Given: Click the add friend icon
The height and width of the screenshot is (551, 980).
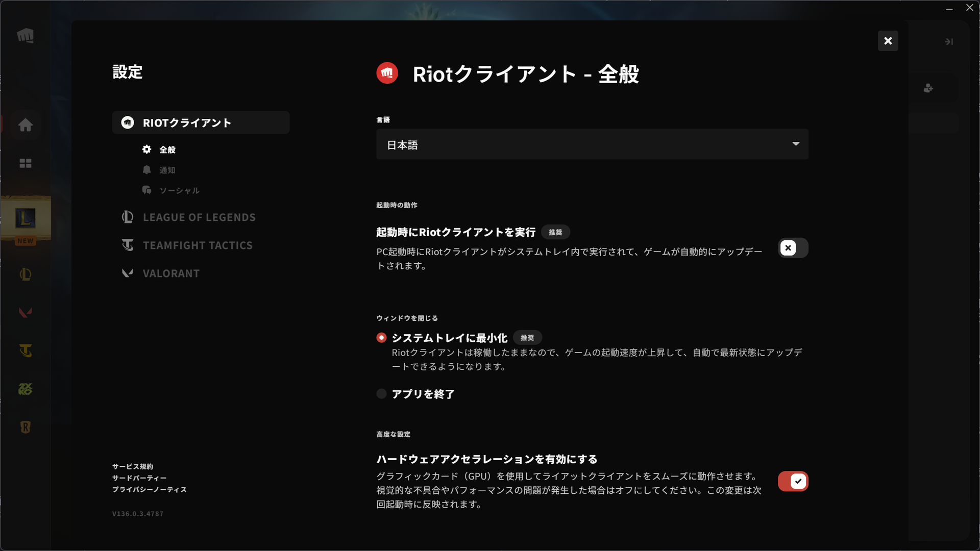Looking at the screenshot, I should click(928, 88).
